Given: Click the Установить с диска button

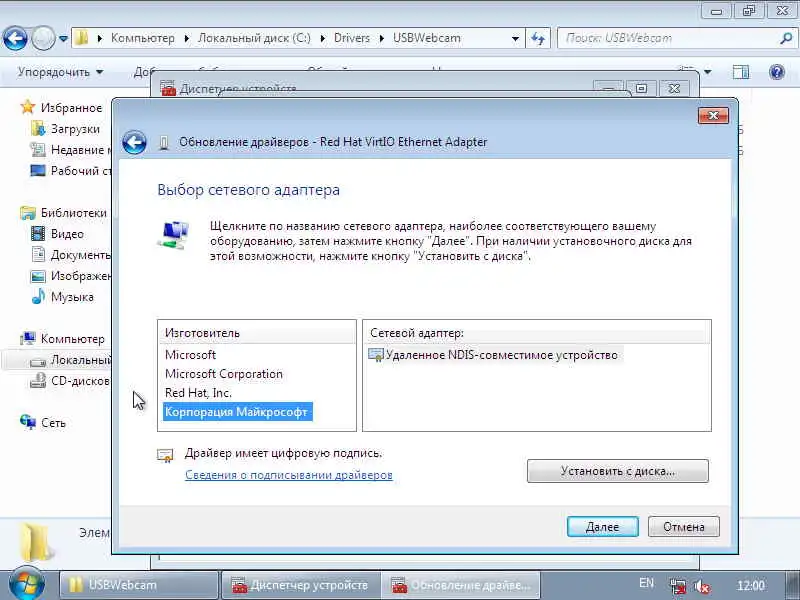Looking at the screenshot, I should coord(618,471).
